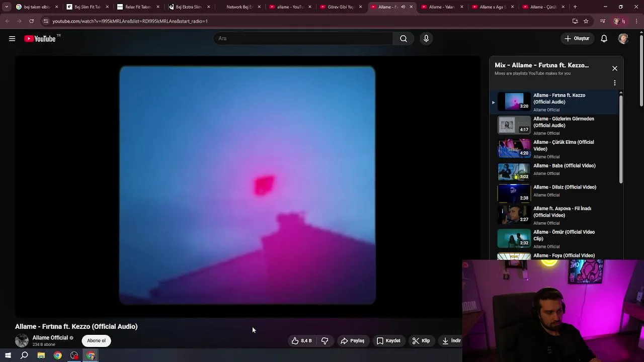This screenshot has width=644, height=362.
Task: Open the Chrome three-dot menu
Action: click(x=637, y=21)
